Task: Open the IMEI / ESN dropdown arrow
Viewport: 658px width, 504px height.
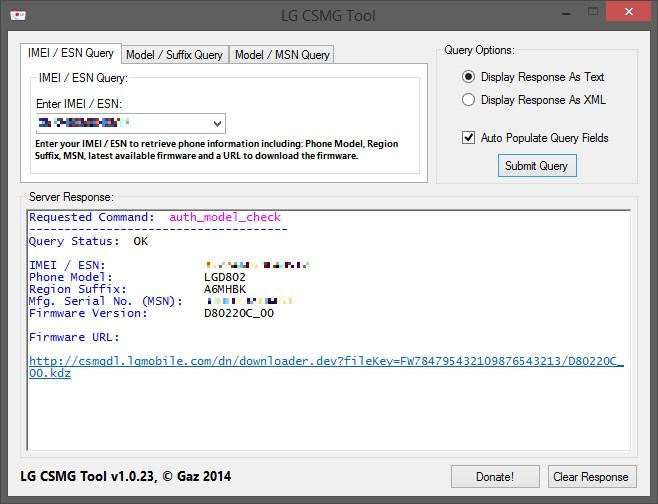Action: tap(217, 123)
